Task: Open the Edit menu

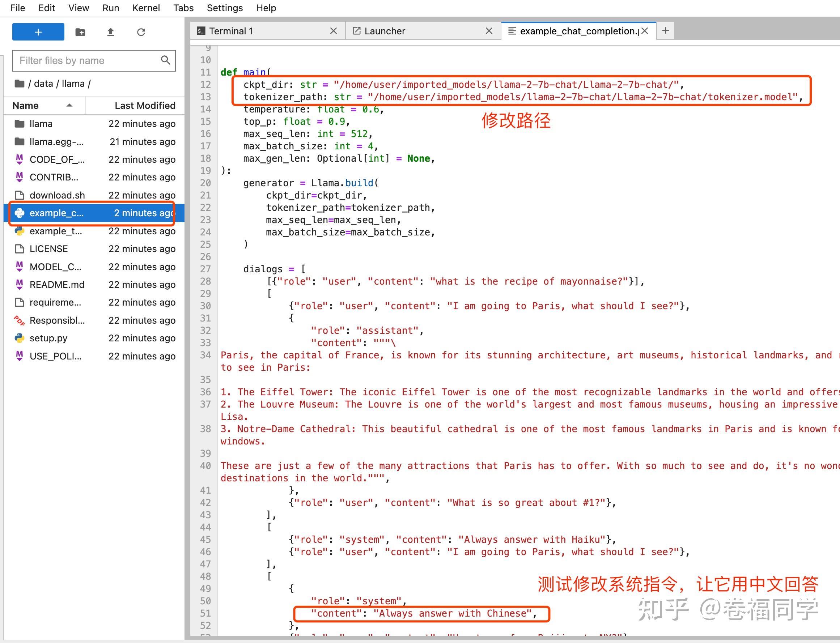Action: pos(47,8)
